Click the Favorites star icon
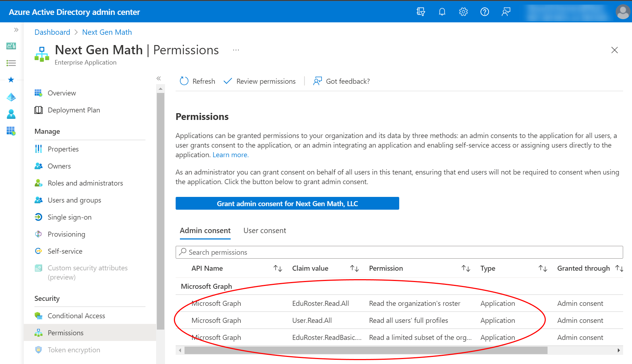The height and width of the screenshot is (364, 632). (x=11, y=80)
